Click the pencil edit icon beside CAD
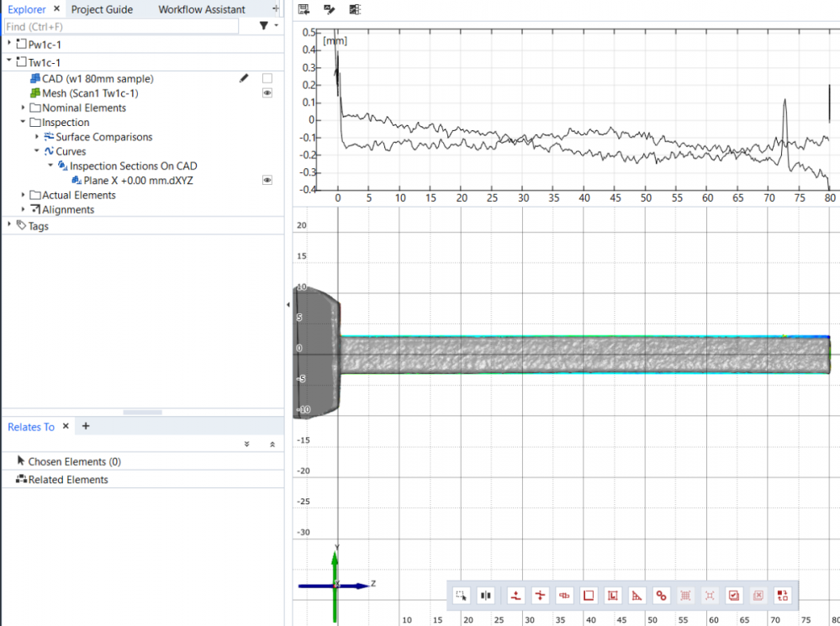This screenshot has height=626, width=840. point(244,78)
